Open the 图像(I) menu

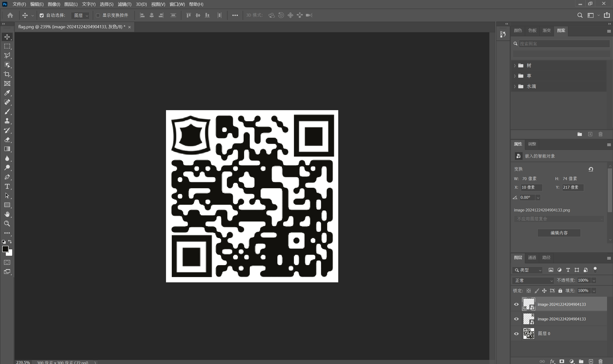pos(54,4)
